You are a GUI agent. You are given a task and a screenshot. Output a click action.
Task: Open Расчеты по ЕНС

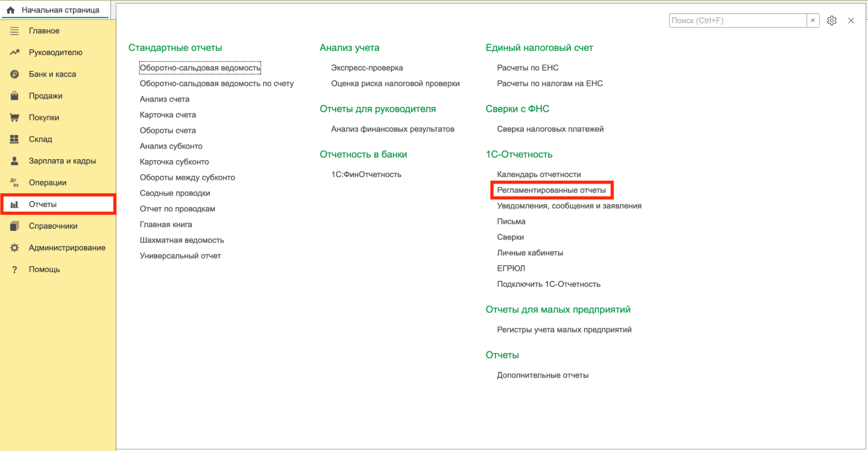[528, 68]
